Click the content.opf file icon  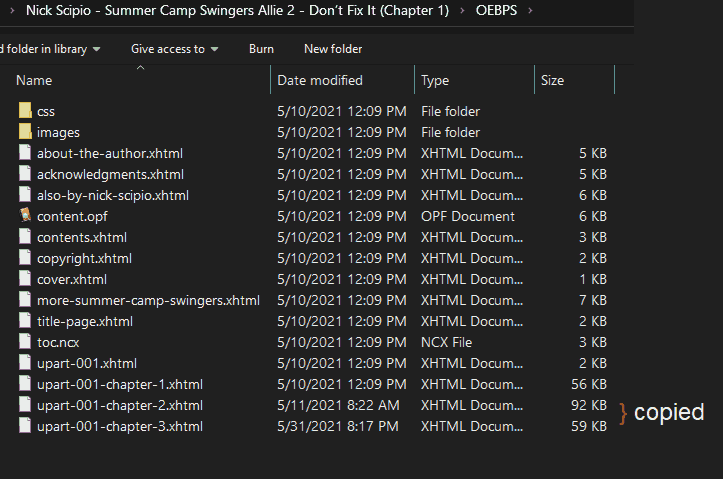pyautogui.click(x=25, y=215)
